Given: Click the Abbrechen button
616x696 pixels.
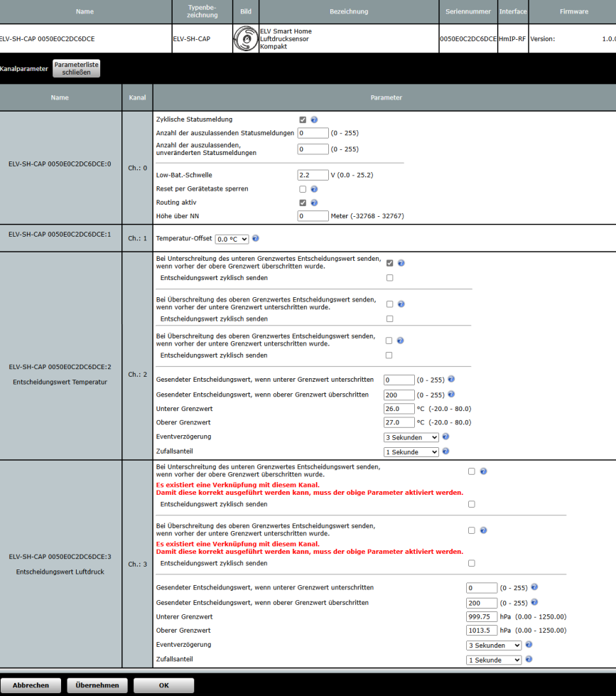Looking at the screenshot, I should tap(31, 685).
